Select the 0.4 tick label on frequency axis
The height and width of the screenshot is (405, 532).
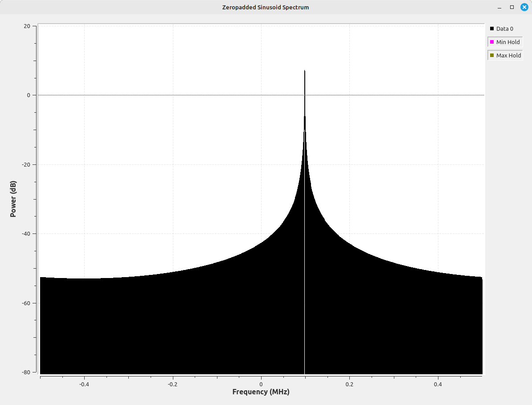[x=438, y=384]
